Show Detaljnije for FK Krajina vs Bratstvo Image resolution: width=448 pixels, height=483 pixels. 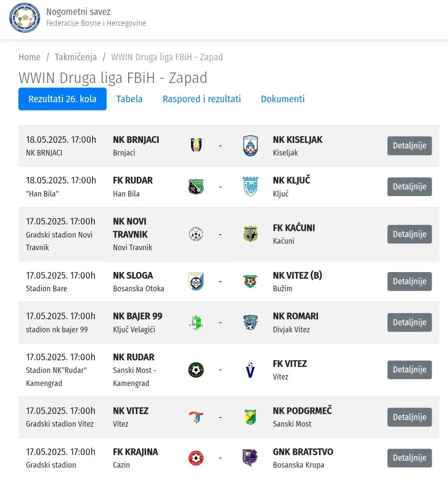point(410,458)
